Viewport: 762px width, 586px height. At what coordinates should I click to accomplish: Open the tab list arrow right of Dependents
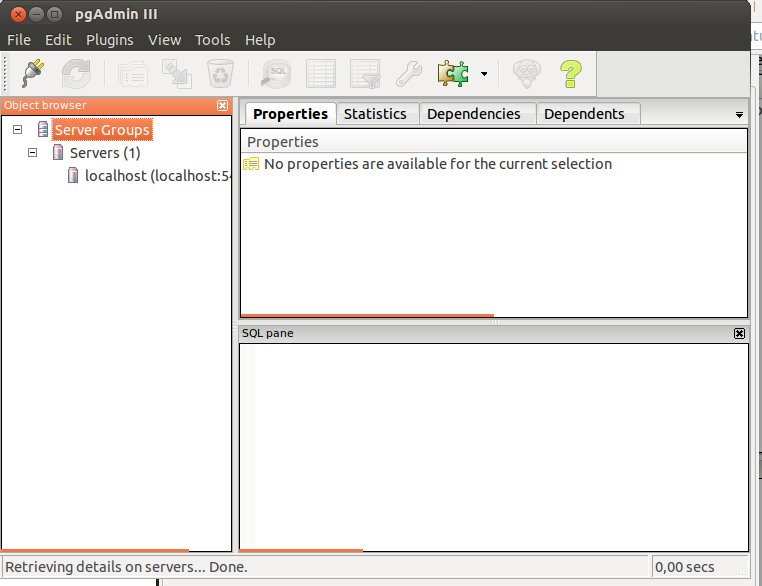click(x=740, y=115)
